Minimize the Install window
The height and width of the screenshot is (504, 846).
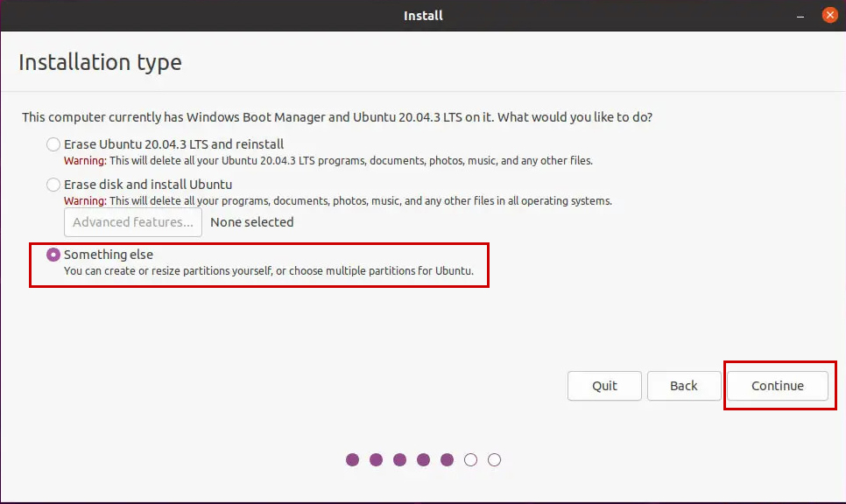[799, 14]
